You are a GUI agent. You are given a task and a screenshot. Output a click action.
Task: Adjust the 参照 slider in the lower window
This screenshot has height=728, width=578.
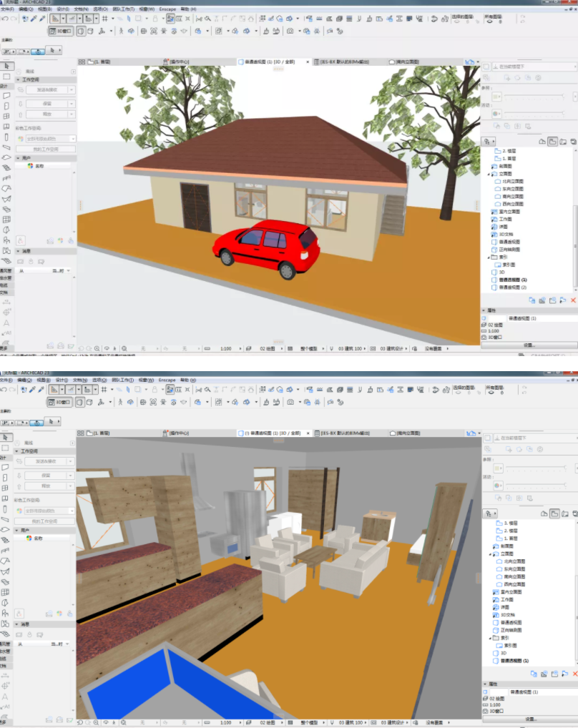[x=537, y=468]
